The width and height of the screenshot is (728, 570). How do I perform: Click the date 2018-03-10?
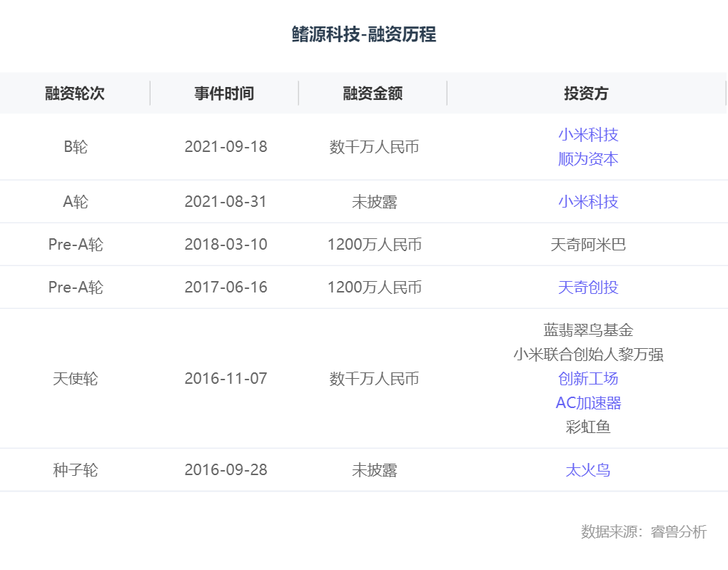226,244
